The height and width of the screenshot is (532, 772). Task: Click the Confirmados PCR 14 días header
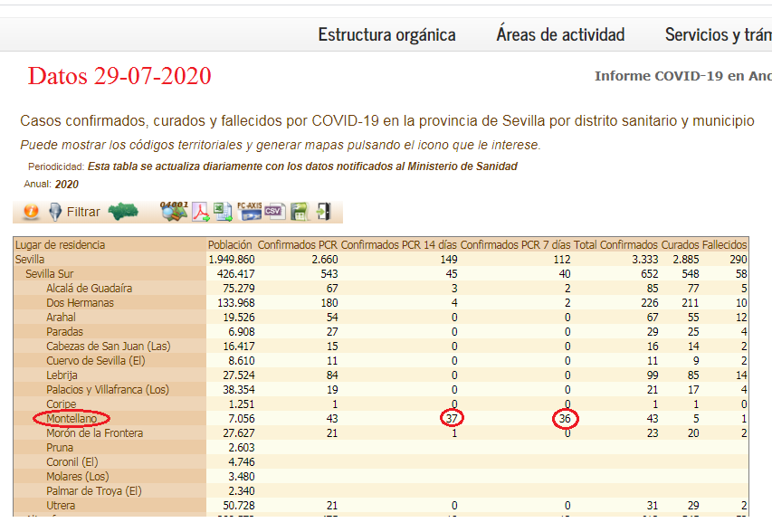(398, 245)
